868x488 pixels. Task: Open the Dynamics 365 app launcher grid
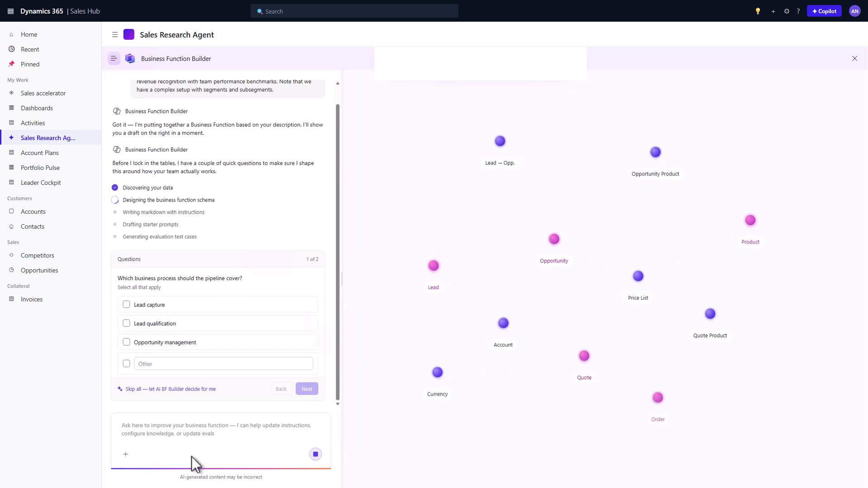click(11, 11)
